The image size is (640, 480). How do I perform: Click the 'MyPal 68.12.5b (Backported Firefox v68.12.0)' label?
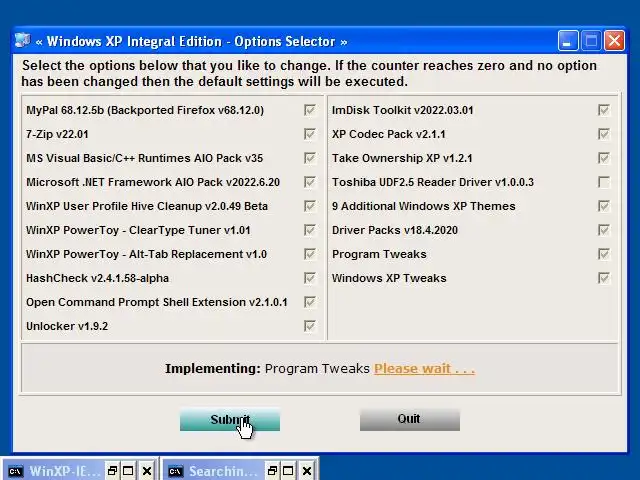coord(145,110)
